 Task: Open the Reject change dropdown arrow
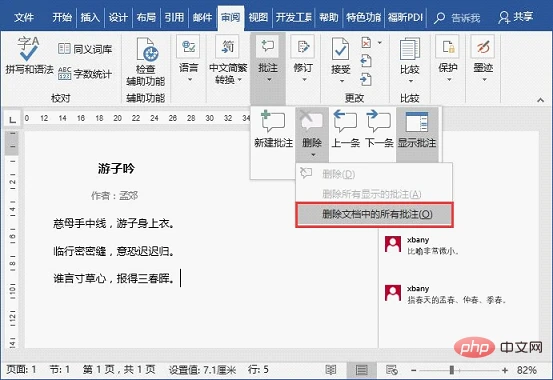click(380, 43)
